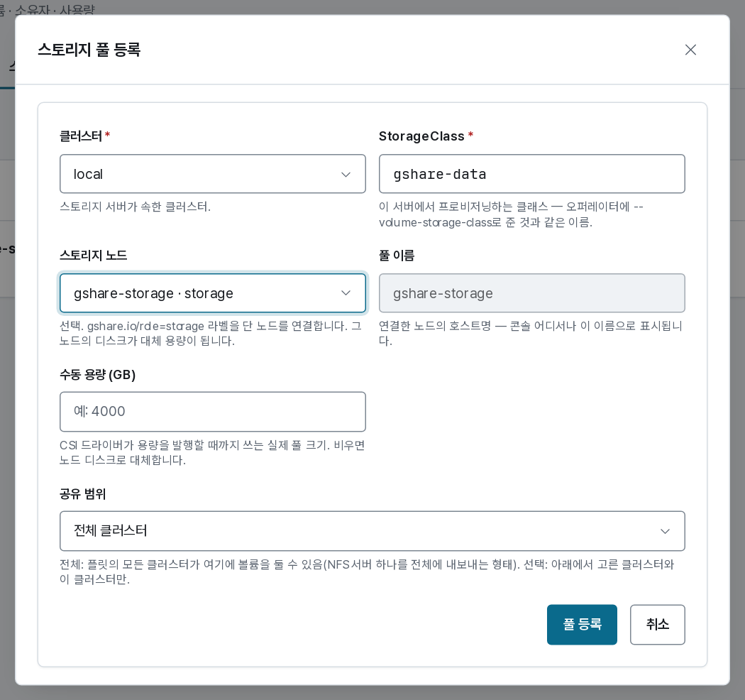Click the StorageClass label
745x700 pixels.
click(421, 136)
